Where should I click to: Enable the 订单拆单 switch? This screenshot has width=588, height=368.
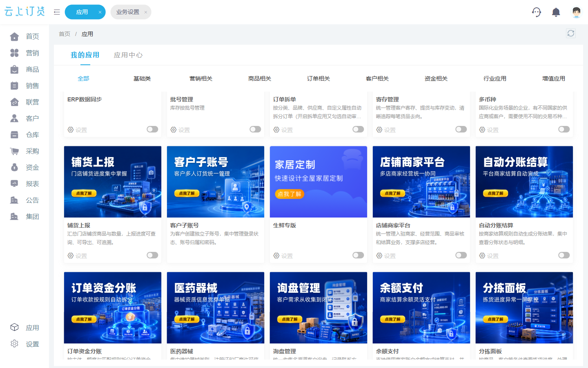tap(358, 129)
